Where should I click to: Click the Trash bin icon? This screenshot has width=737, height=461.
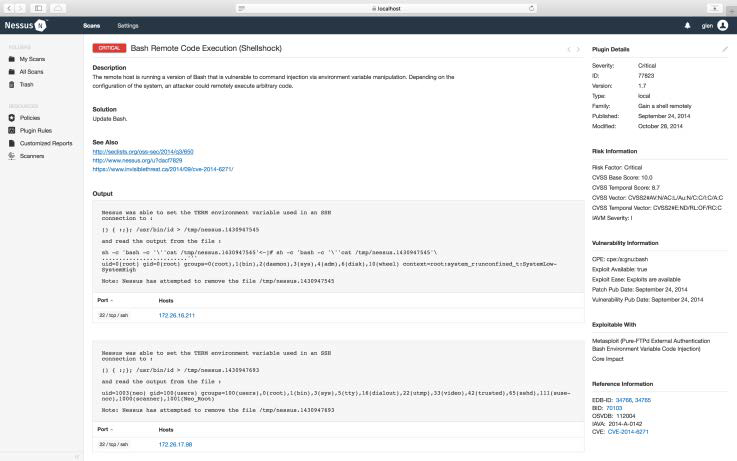[x=12, y=85]
